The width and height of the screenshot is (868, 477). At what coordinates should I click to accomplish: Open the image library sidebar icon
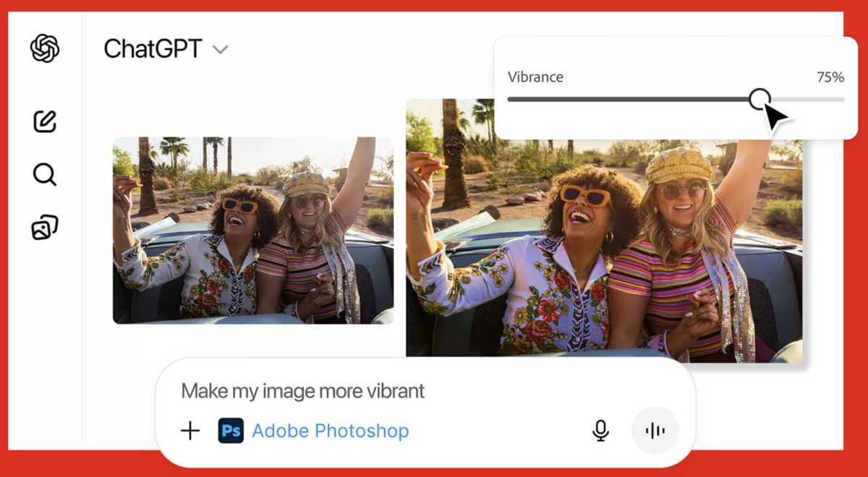[x=44, y=226]
